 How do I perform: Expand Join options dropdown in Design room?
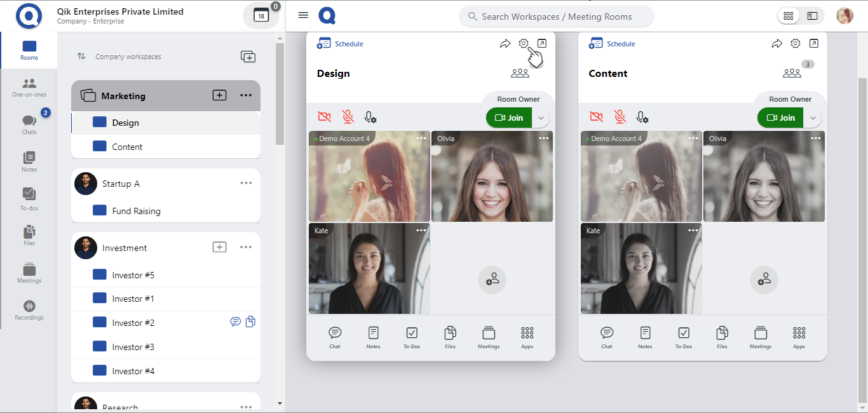pos(541,118)
